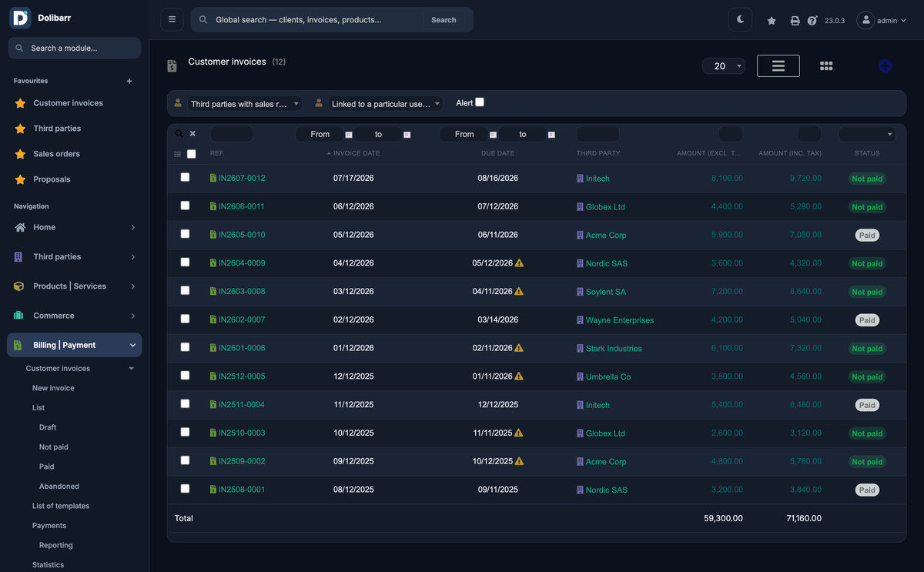The width and height of the screenshot is (924, 572).
Task: Click the admin user avatar icon
Action: click(x=865, y=20)
